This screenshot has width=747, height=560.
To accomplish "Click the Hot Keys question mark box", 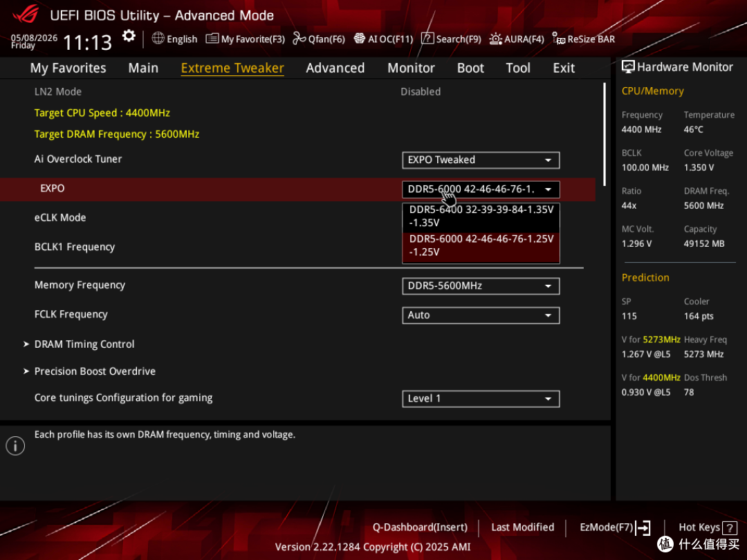I will tap(730, 528).
